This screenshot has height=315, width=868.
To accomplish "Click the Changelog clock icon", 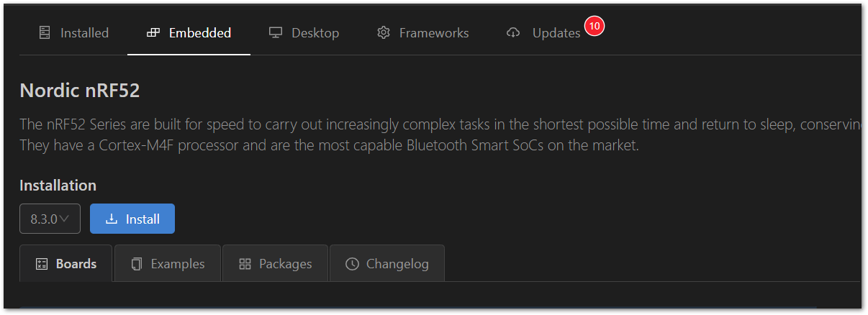I will point(352,264).
